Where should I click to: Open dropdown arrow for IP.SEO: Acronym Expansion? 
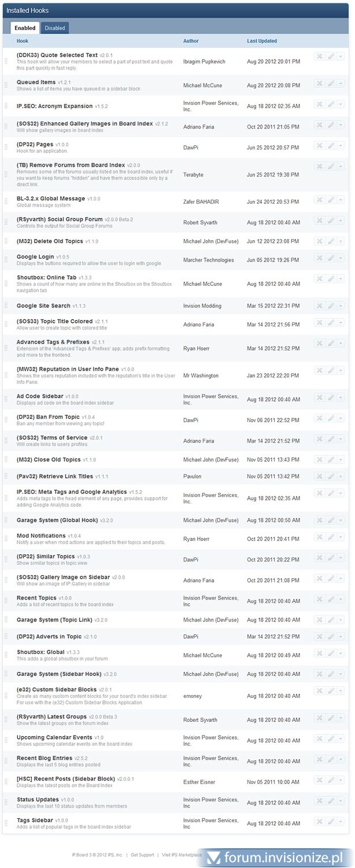[x=340, y=104]
